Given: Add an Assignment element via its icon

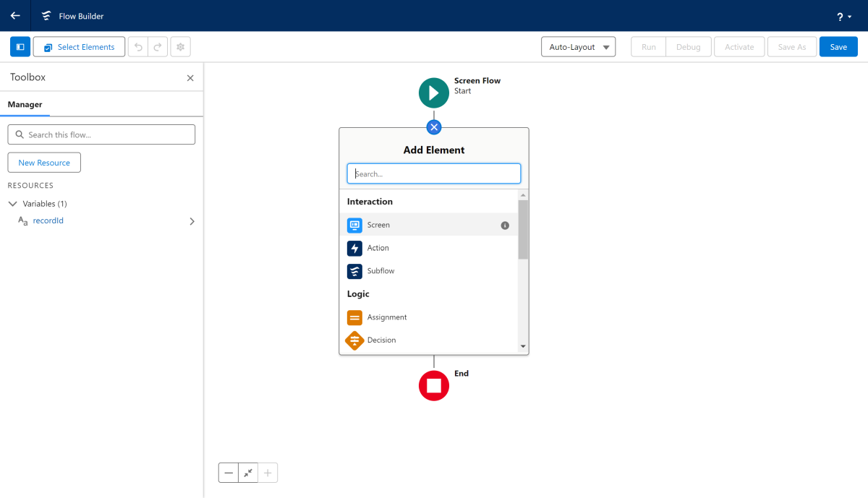Looking at the screenshot, I should pyautogui.click(x=354, y=317).
